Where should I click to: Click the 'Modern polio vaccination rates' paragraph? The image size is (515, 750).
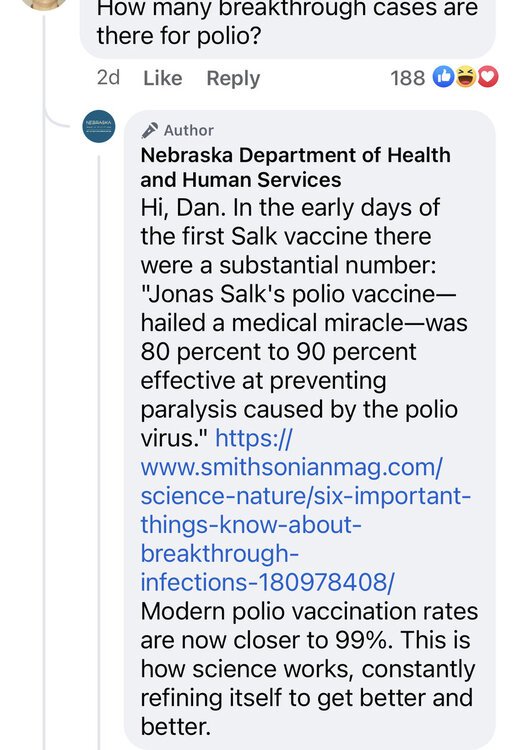(x=309, y=669)
